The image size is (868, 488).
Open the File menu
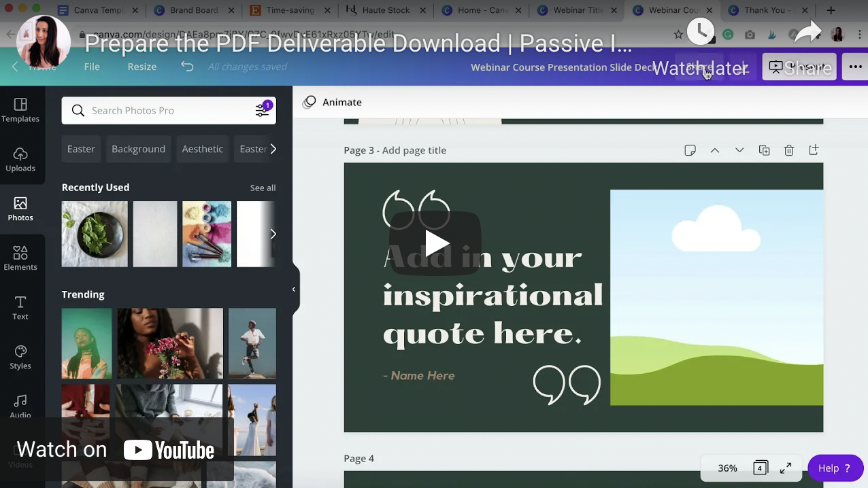click(x=92, y=67)
